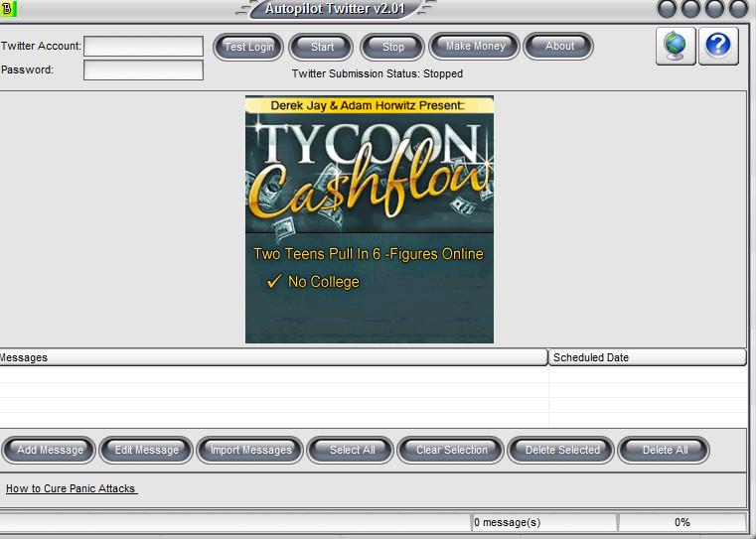Sort by the Scheduled Date column header
Viewport: 756px width, 539px height.
648,357
